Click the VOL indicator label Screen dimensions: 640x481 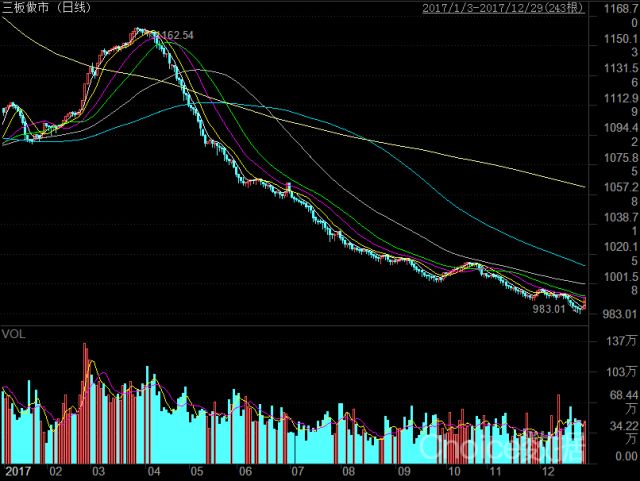(x=13, y=334)
